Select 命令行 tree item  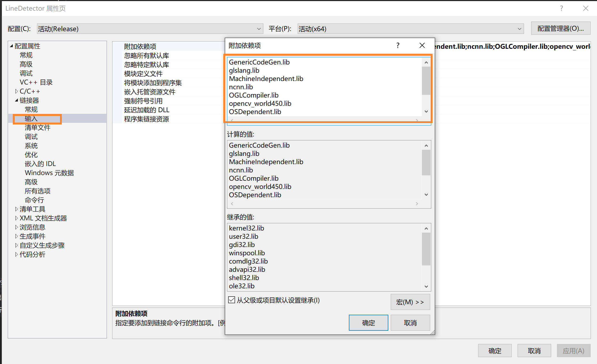pos(34,200)
